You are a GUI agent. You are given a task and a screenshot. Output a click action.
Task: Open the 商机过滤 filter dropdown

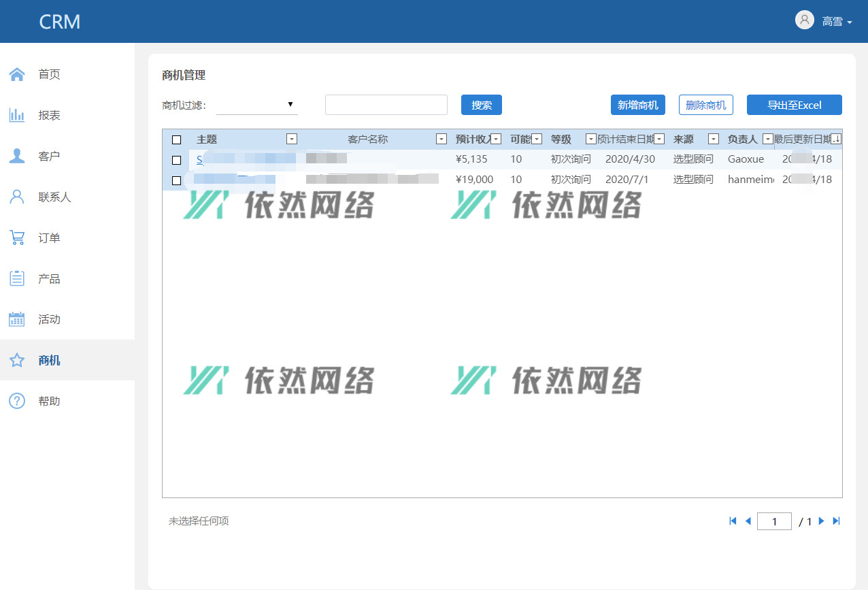[257, 105]
